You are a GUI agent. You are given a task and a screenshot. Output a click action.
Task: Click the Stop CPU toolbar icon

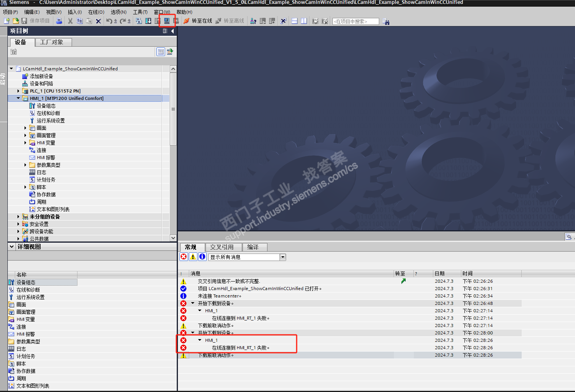(x=272, y=21)
